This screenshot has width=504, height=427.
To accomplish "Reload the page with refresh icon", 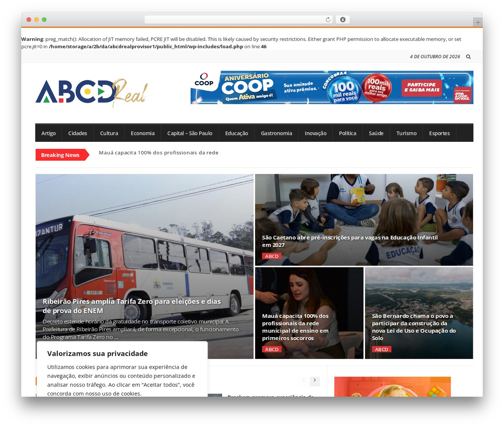I will coord(328,20).
